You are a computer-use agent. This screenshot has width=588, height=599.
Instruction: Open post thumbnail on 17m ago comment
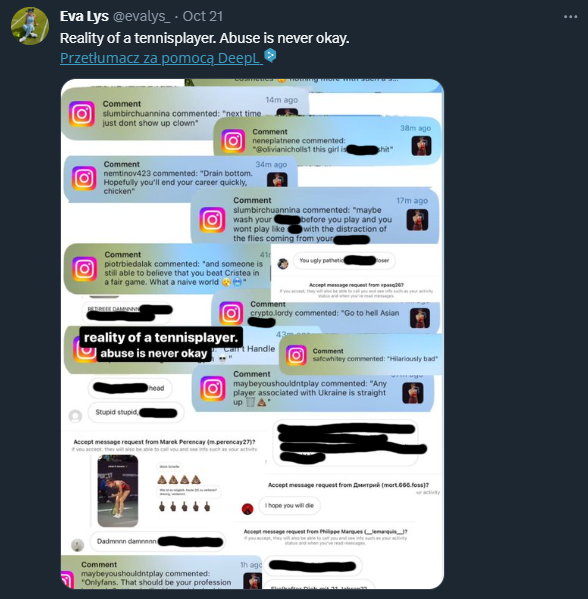[417, 220]
